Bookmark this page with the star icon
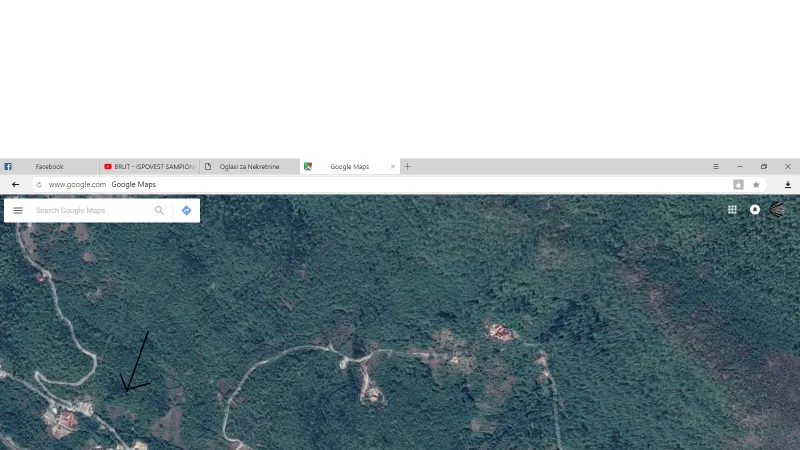This screenshot has width=800, height=450. click(x=756, y=185)
